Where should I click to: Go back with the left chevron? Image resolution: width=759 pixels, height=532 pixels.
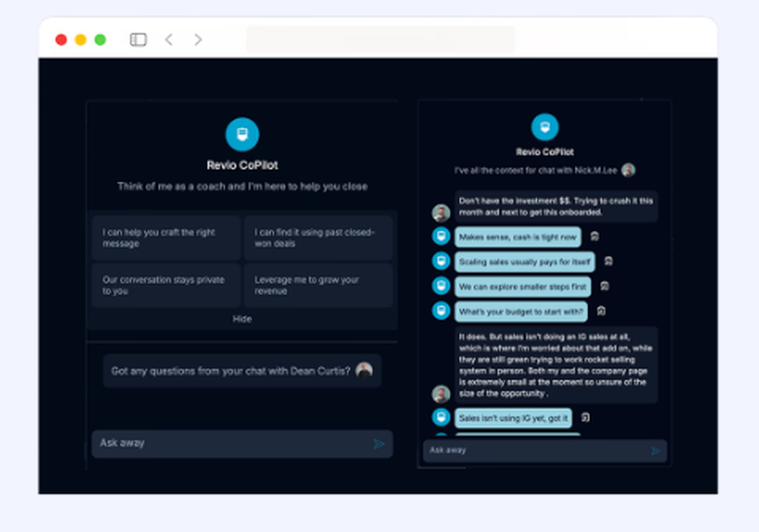169,39
